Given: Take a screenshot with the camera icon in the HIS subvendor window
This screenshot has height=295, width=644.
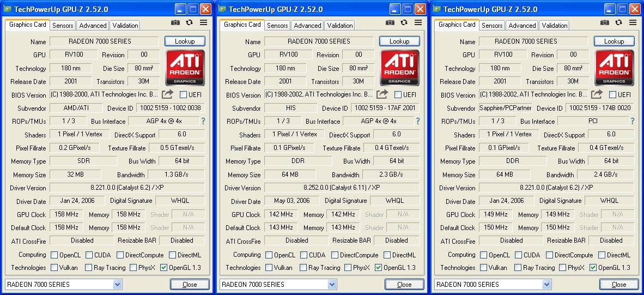Looking at the screenshot, I should click(x=390, y=22).
